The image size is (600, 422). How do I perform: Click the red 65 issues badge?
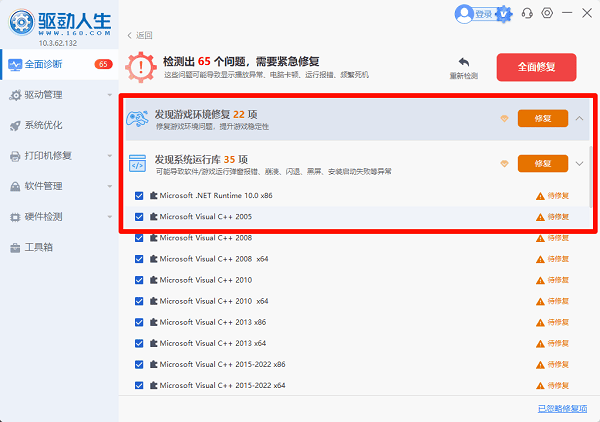[103, 64]
